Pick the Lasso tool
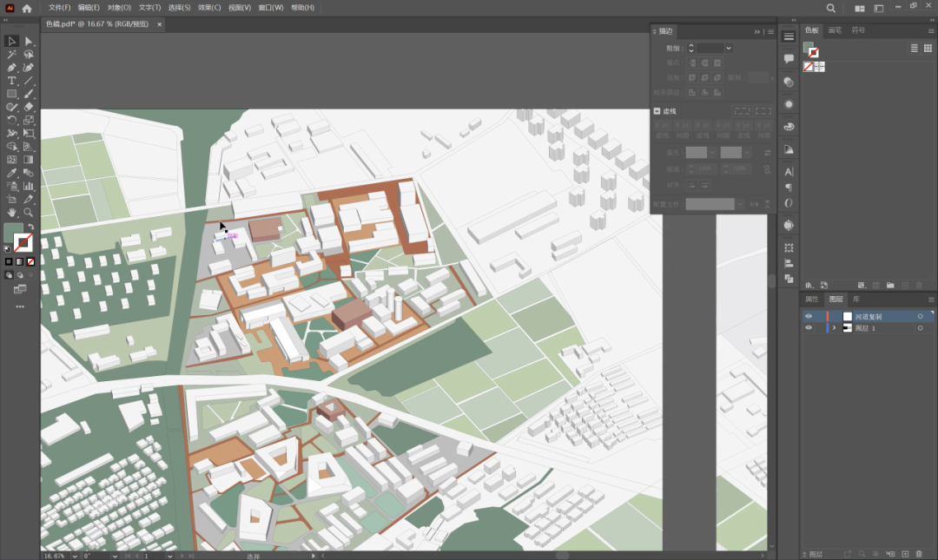 29,55
